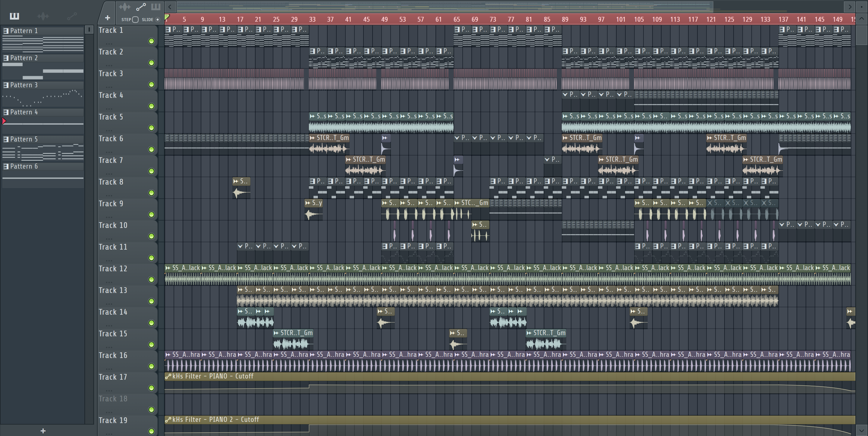Open the P.. clip chevron menu on Track 7
This screenshot has width=868, height=436.
click(547, 160)
